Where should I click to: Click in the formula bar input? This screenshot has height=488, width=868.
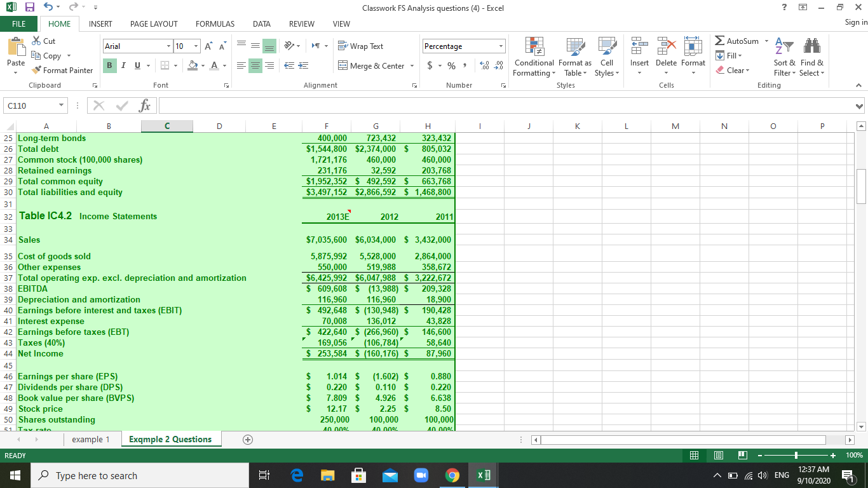point(505,105)
